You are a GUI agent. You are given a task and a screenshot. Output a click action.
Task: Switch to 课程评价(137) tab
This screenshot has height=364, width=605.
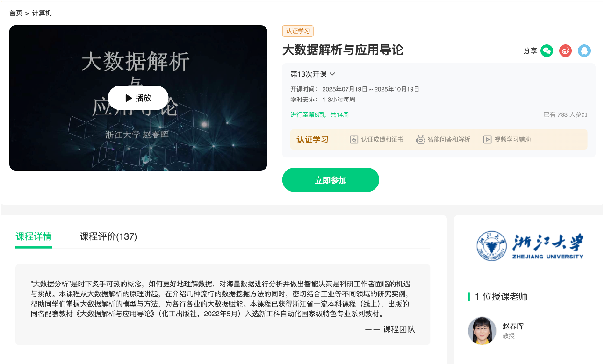point(108,236)
